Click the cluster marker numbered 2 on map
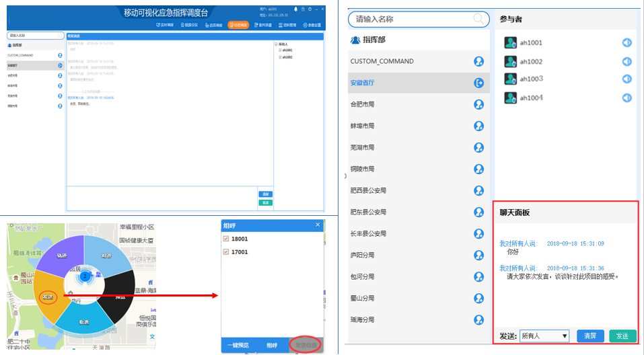The height and width of the screenshot is (355, 644). click(85, 276)
